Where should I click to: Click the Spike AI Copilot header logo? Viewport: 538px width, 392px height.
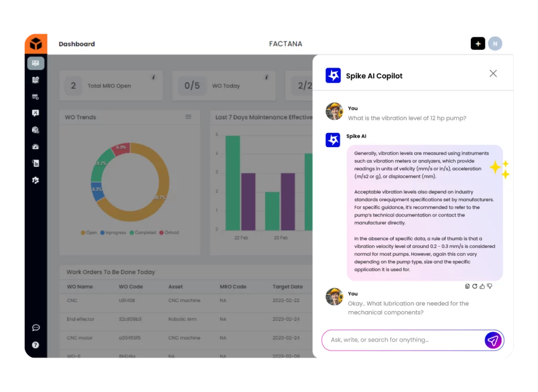point(333,76)
